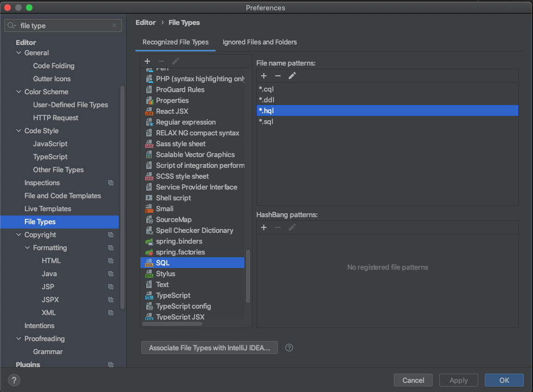
Task: Open help for associating file types
Action: pyautogui.click(x=289, y=348)
